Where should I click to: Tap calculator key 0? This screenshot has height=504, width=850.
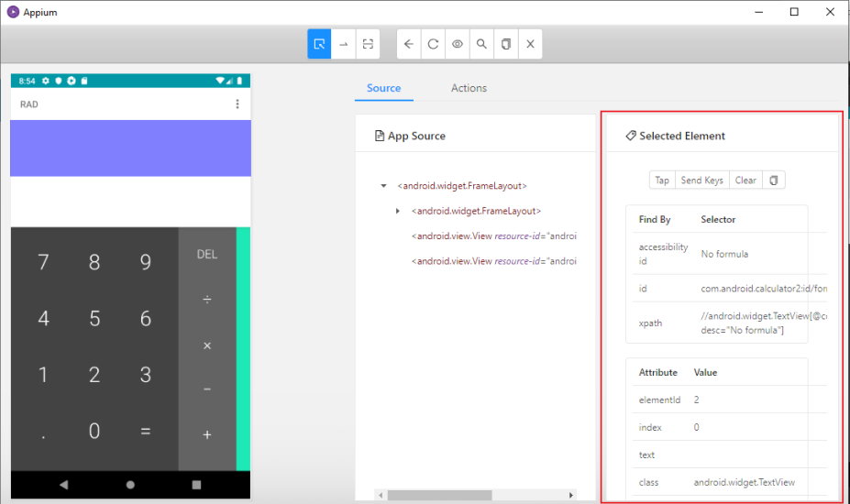click(94, 432)
